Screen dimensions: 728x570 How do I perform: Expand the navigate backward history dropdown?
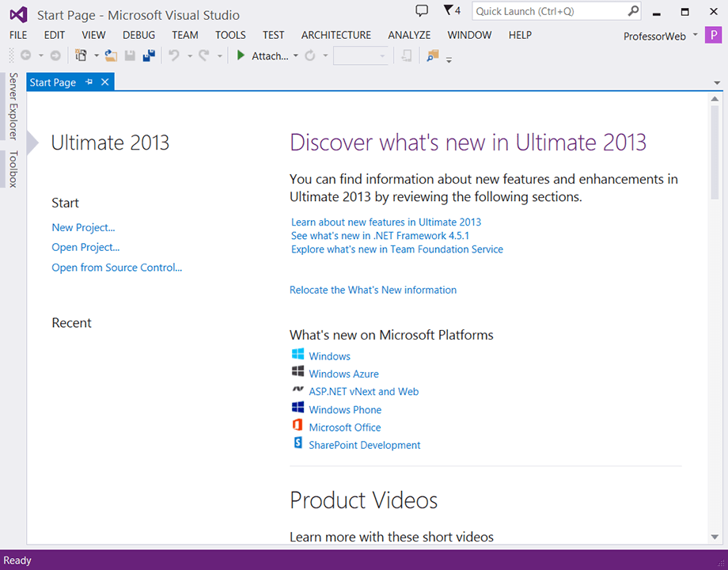[41, 55]
